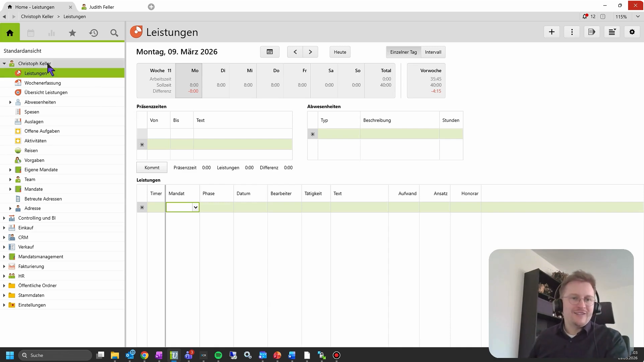Navigate back with the left arrow

coord(4,16)
